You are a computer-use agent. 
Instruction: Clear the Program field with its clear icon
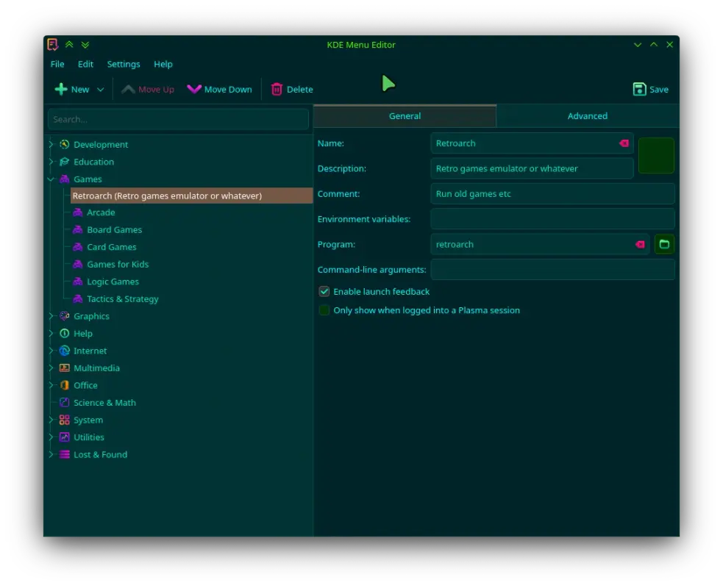click(640, 244)
